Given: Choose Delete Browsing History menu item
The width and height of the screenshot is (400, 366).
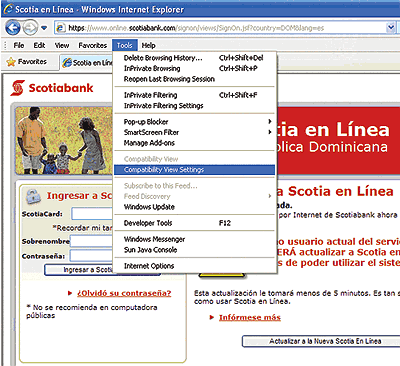Looking at the screenshot, I should pos(194,58).
